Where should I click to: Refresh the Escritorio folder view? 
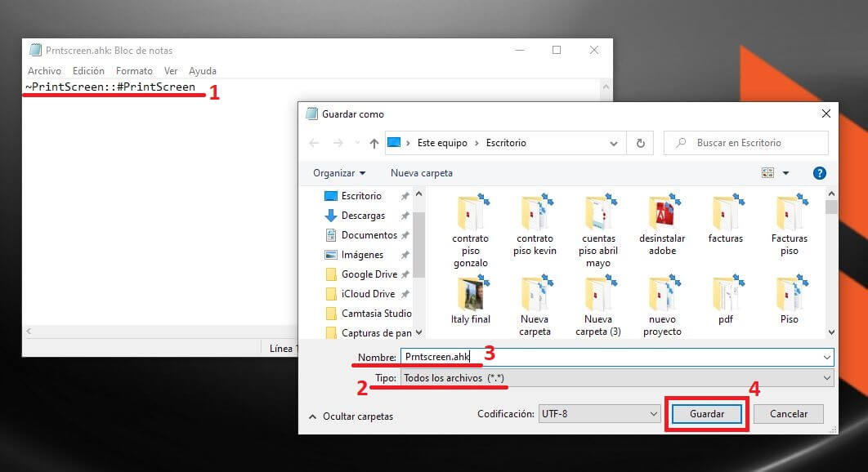[x=641, y=144]
